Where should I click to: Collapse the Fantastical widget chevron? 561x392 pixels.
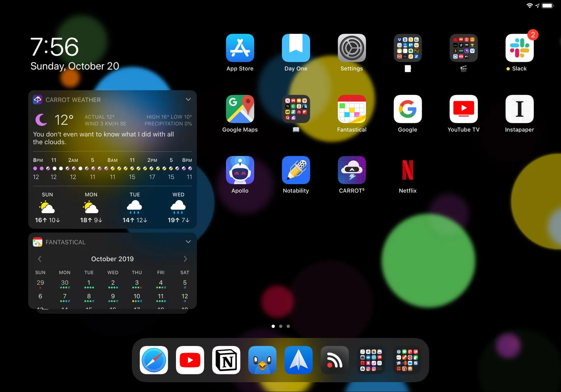188,242
